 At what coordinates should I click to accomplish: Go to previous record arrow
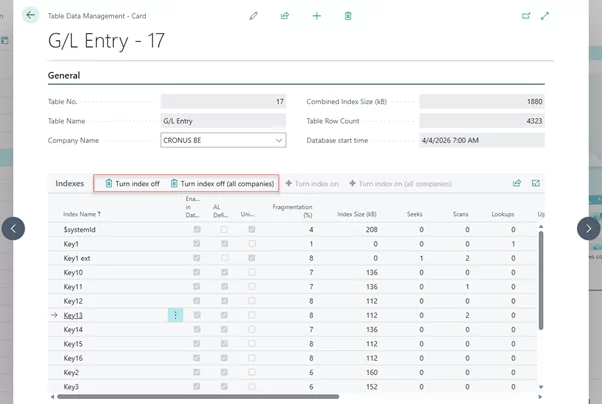[x=13, y=228]
